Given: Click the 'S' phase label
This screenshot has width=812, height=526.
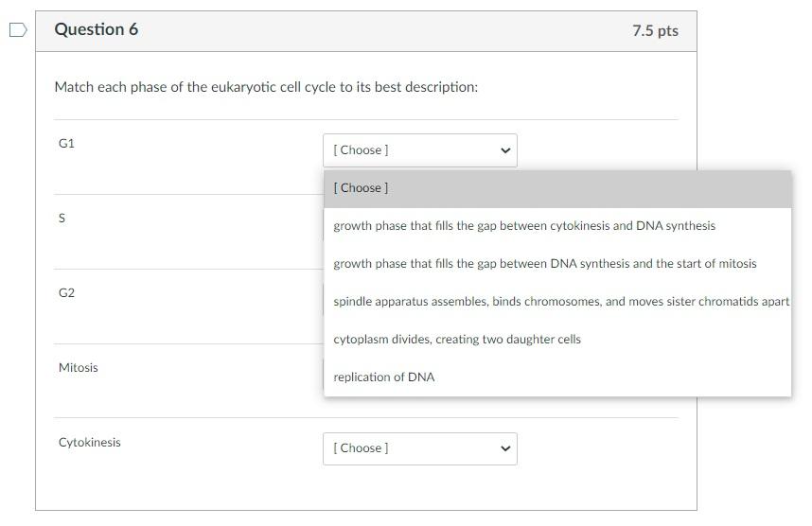Looking at the screenshot, I should coord(62,218).
